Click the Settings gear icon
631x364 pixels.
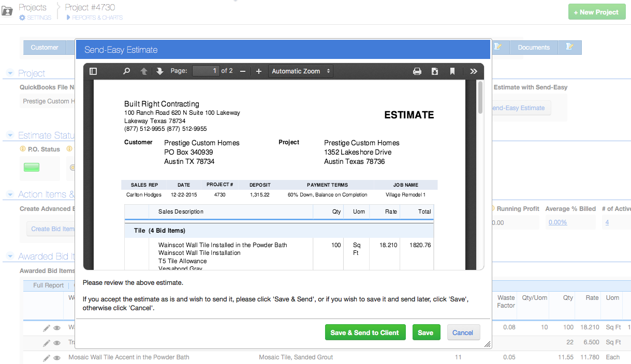pyautogui.click(x=22, y=18)
